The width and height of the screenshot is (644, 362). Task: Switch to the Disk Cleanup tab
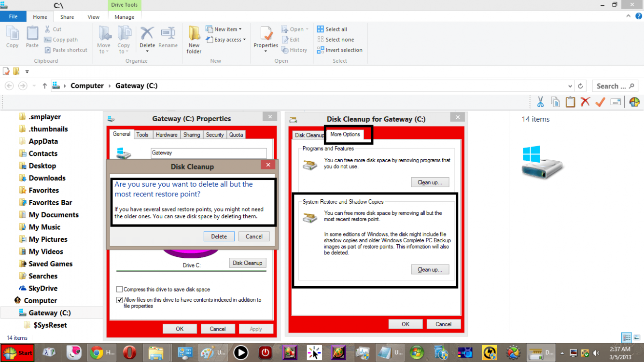pyautogui.click(x=309, y=135)
